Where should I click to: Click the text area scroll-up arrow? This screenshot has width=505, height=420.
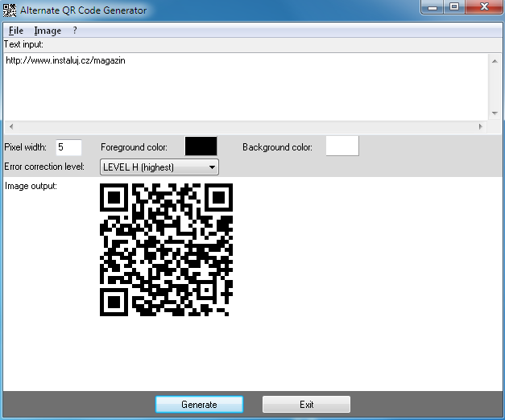coord(494,60)
